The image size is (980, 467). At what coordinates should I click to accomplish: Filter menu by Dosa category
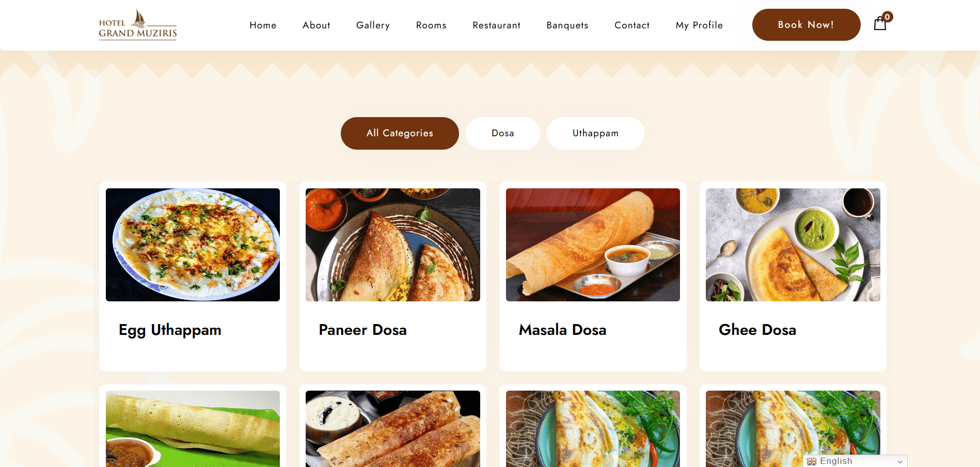point(503,133)
